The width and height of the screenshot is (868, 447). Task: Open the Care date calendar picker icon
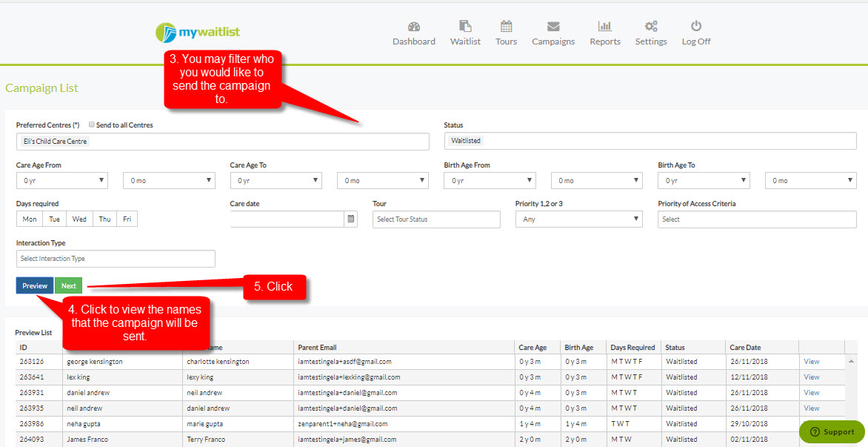pos(350,219)
